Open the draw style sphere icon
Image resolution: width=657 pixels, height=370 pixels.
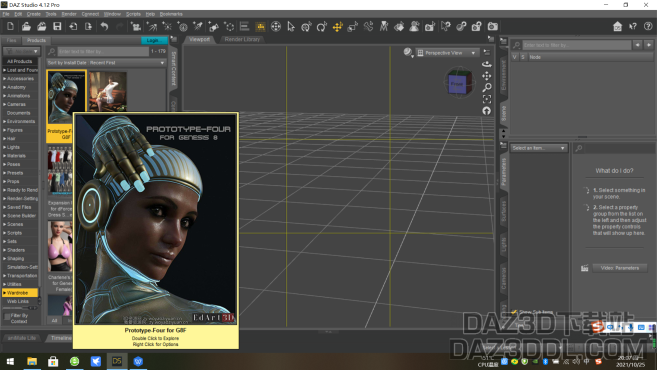pyautogui.click(x=408, y=52)
